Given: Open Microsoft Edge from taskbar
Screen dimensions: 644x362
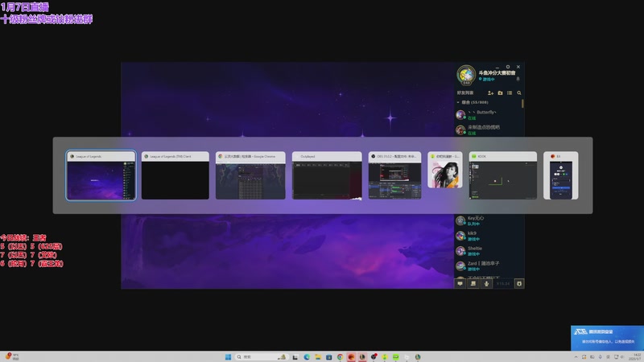Looking at the screenshot, I should click(307, 357).
